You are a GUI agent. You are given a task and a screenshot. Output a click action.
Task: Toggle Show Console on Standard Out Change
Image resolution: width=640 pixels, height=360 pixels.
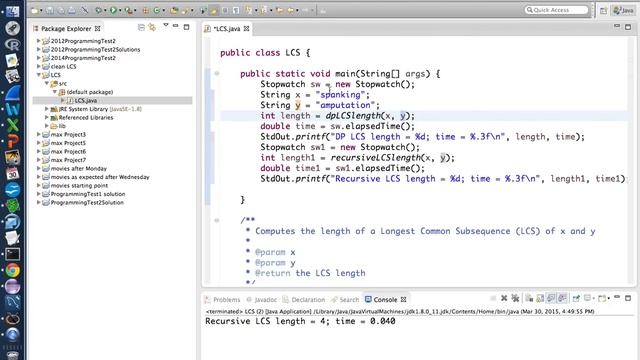click(x=551, y=298)
